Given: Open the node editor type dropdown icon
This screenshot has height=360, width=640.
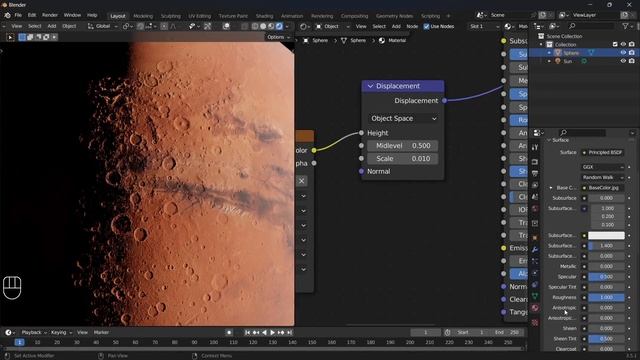Looking at the screenshot, I should 304,26.
